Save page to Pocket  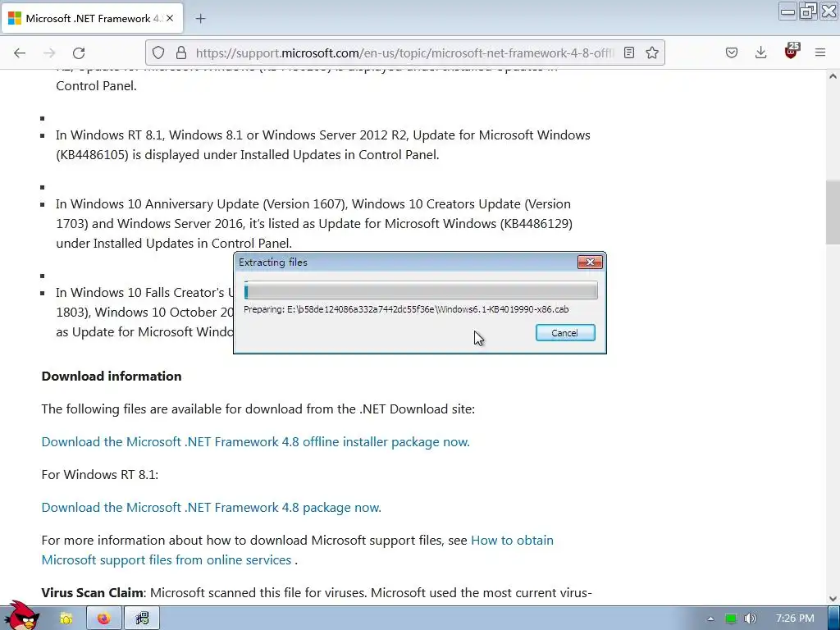pyautogui.click(x=732, y=52)
